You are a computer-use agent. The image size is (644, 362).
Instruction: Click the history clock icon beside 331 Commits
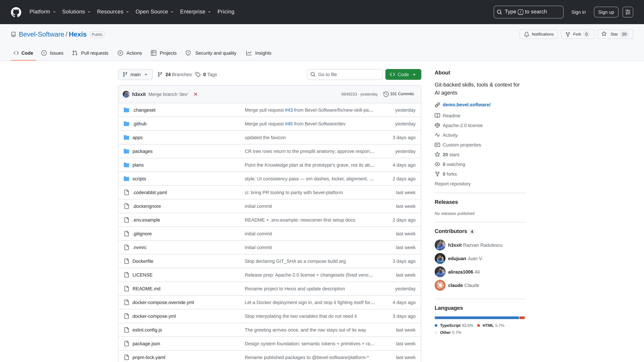click(x=386, y=94)
